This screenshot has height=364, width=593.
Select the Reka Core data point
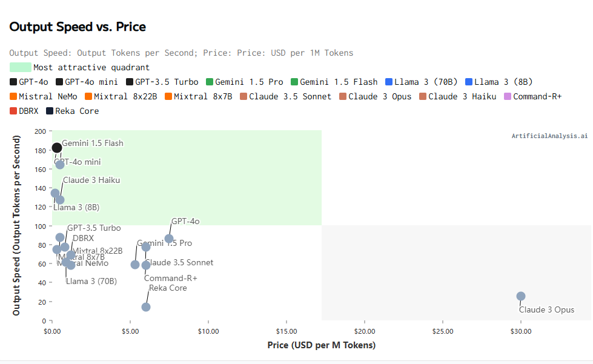coord(146,307)
